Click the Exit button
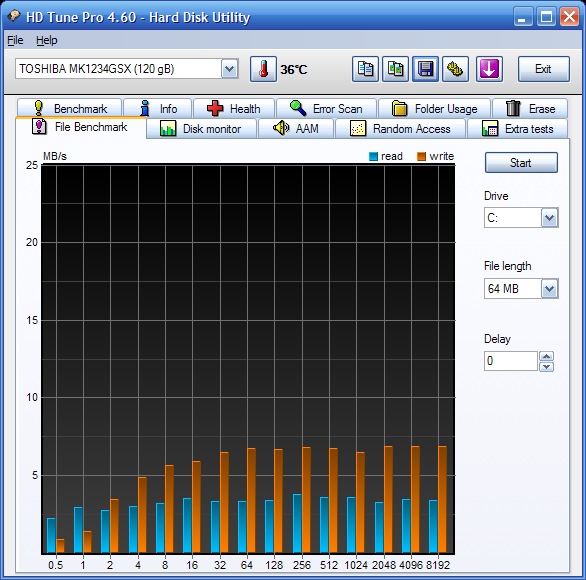 543,69
